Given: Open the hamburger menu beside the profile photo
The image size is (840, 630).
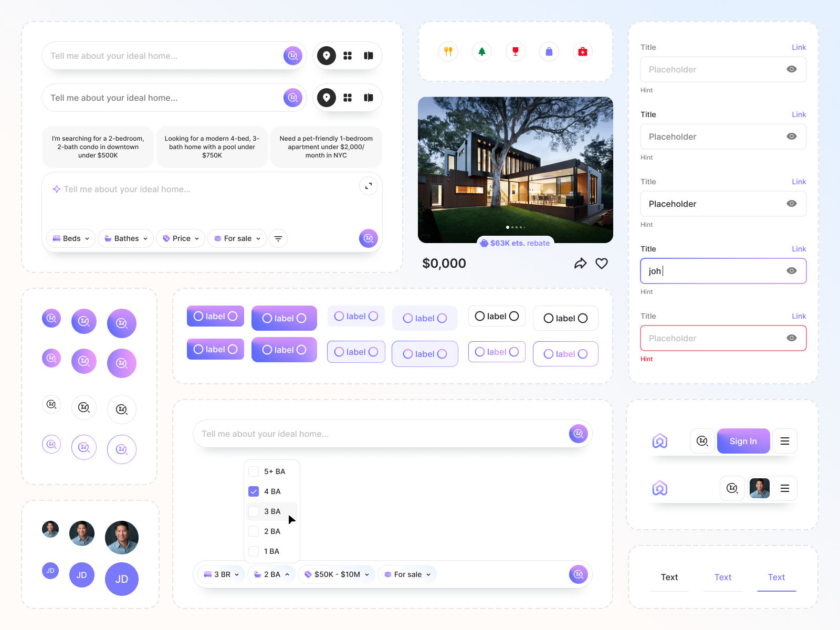Looking at the screenshot, I should point(785,488).
